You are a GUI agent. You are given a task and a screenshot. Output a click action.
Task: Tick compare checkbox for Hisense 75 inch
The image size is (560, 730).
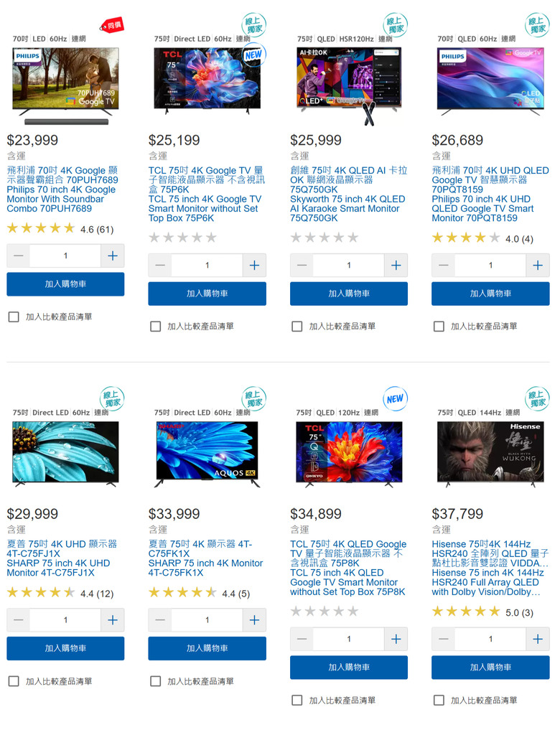439,700
